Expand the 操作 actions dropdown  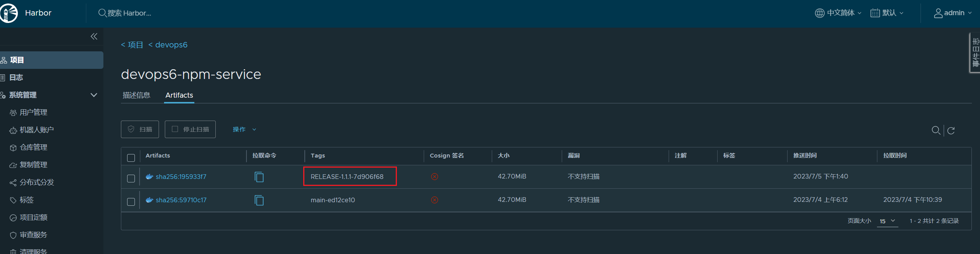[245, 130]
